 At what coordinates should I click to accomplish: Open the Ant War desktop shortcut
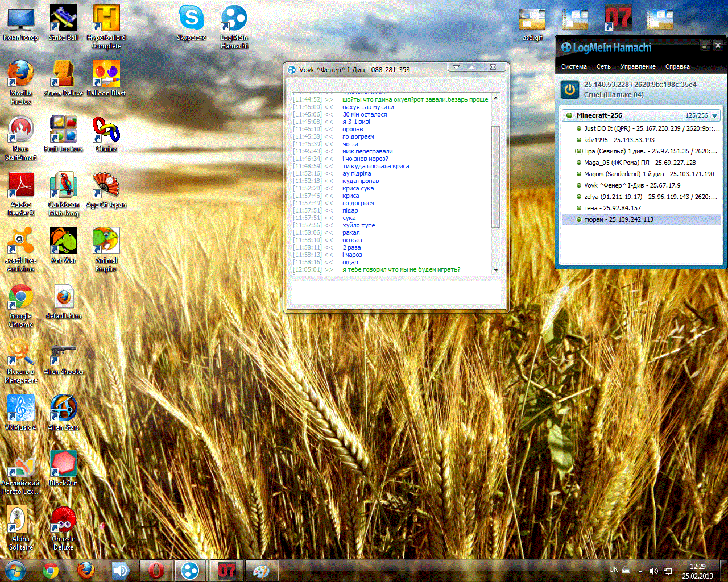tap(64, 247)
